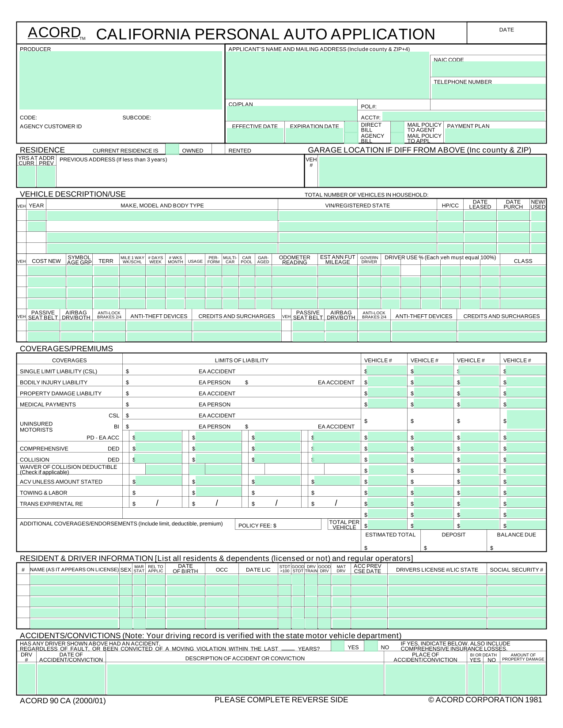
Task: Select the Mail Policy to Agent checkbox
Action: [398, 127]
